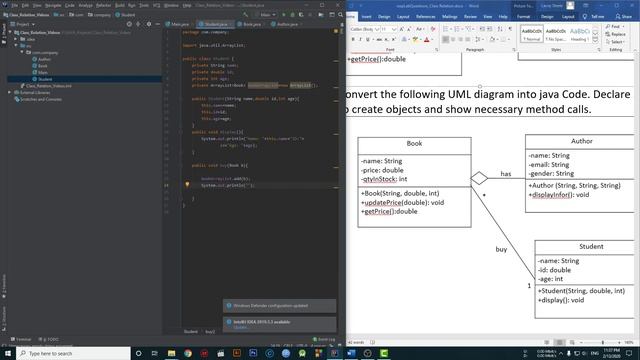Click the Word icon in the taskbar
Image resolution: width=640 pixels, height=360 pixels.
[x=351, y=353]
